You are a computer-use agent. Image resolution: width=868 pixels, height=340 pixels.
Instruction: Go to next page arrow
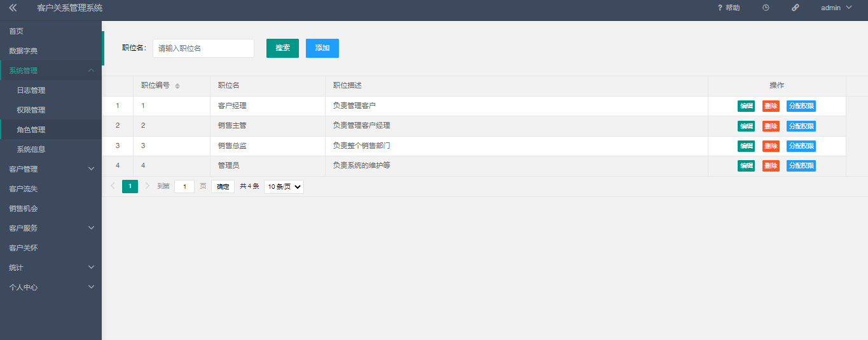tap(148, 186)
